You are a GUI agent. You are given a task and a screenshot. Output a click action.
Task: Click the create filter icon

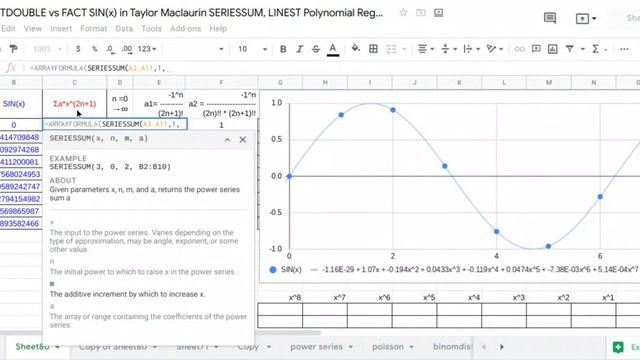tap(570, 49)
